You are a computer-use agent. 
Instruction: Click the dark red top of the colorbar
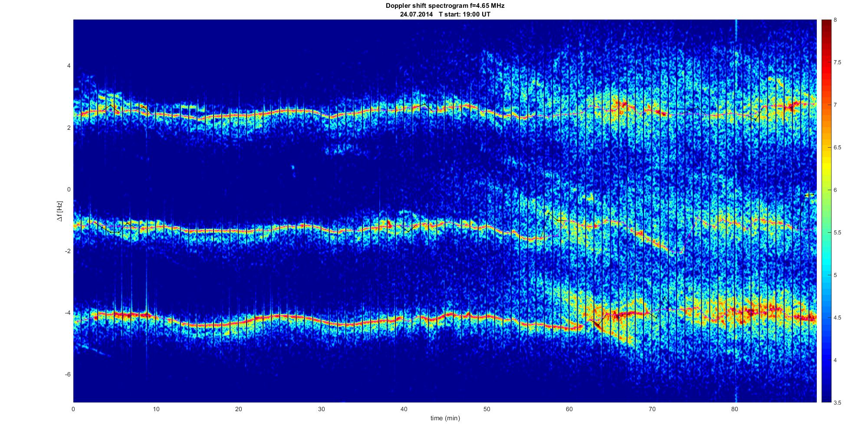826,23
